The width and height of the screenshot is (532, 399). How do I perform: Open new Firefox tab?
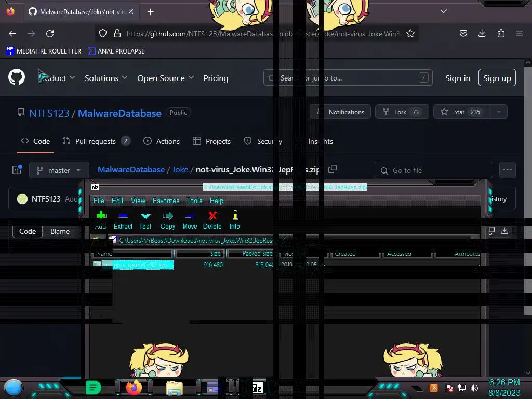[150, 12]
